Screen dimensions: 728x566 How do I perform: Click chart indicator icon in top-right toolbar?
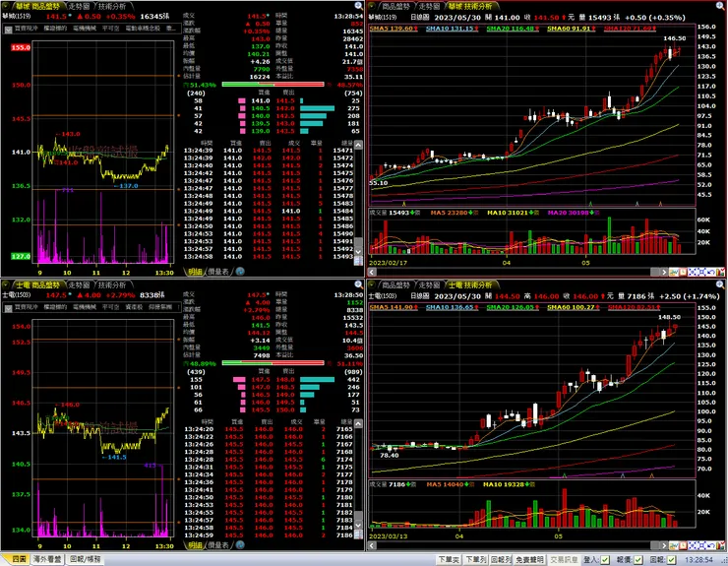tap(674, 272)
